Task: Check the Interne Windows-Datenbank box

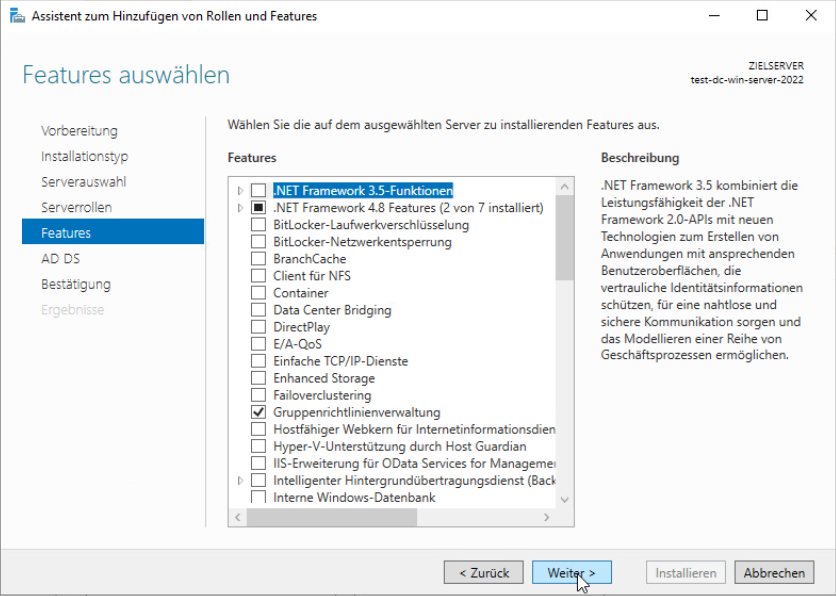Action: (x=259, y=497)
